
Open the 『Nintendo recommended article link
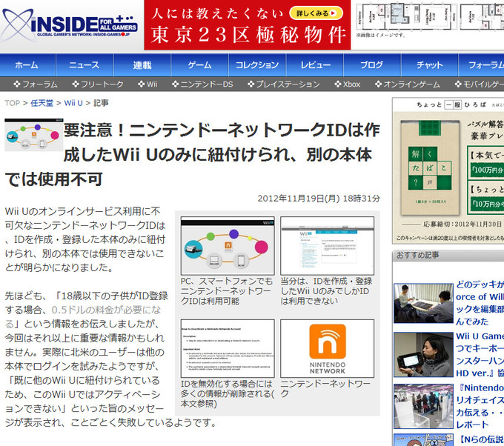click(480, 406)
